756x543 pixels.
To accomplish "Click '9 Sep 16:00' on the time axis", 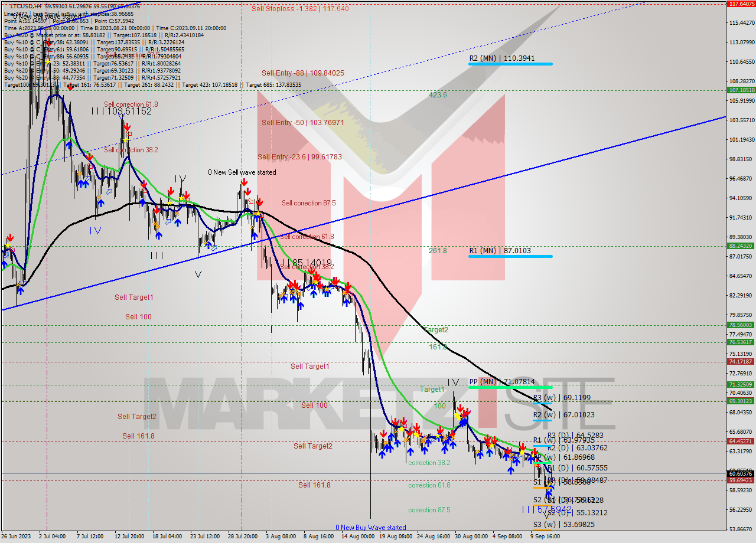I will pos(545,537).
